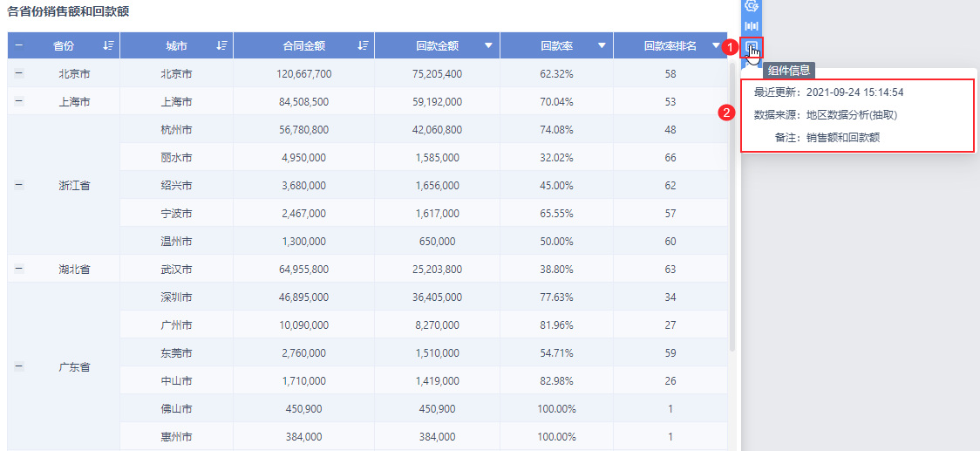
Task: Click the 各省份销售额和回款额 title
Action: pyautogui.click(x=68, y=12)
